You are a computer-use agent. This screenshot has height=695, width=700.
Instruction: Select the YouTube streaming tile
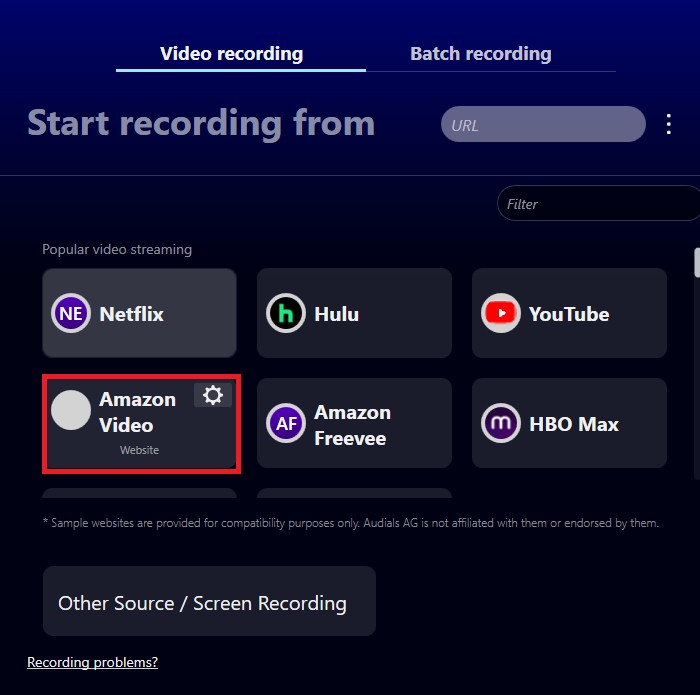click(x=569, y=313)
